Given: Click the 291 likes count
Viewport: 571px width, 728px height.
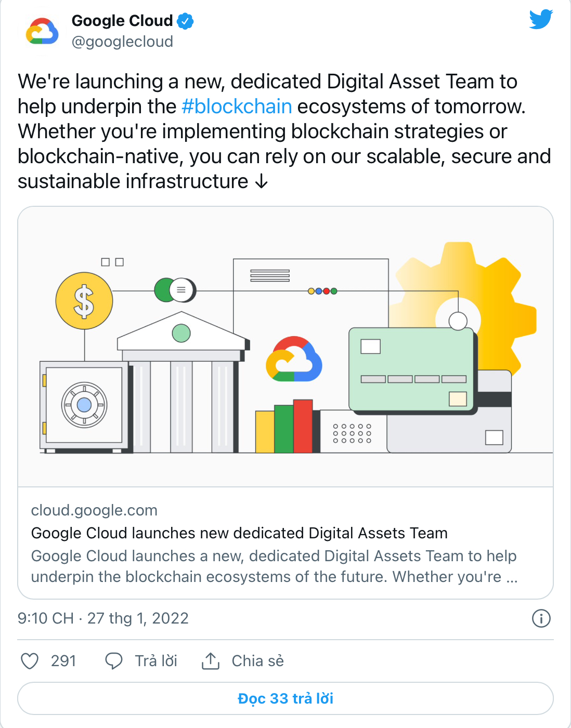Looking at the screenshot, I should point(63,661).
